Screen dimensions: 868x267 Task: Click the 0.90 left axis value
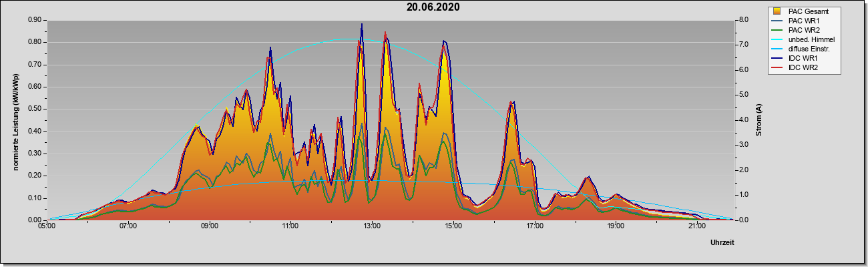(35, 20)
